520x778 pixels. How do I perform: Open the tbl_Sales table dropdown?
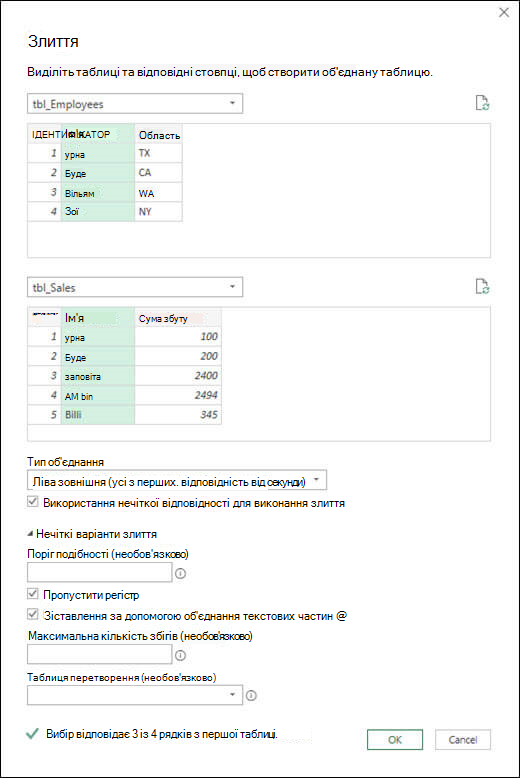point(135,287)
